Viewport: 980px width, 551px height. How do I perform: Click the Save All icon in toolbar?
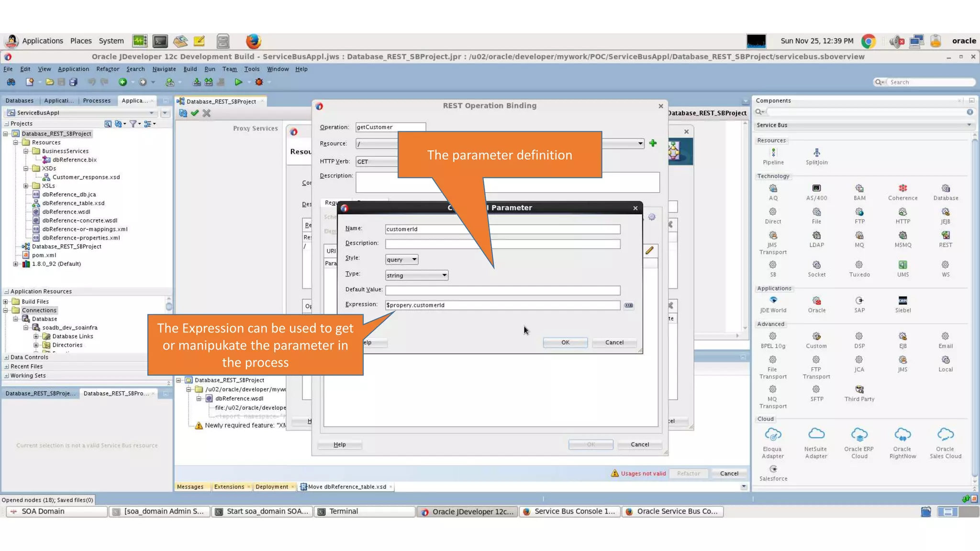pos(73,82)
